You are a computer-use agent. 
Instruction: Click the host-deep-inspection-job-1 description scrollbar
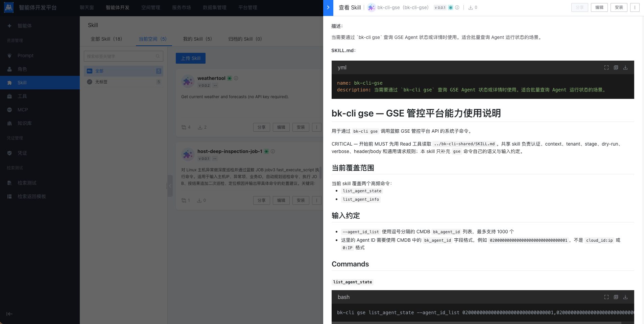[x=320, y=173]
